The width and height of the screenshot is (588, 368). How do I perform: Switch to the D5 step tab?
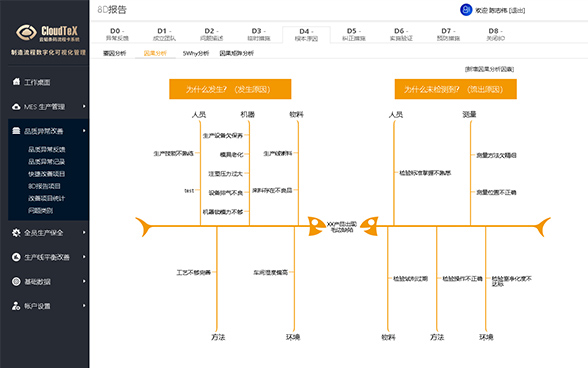(x=353, y=34)
